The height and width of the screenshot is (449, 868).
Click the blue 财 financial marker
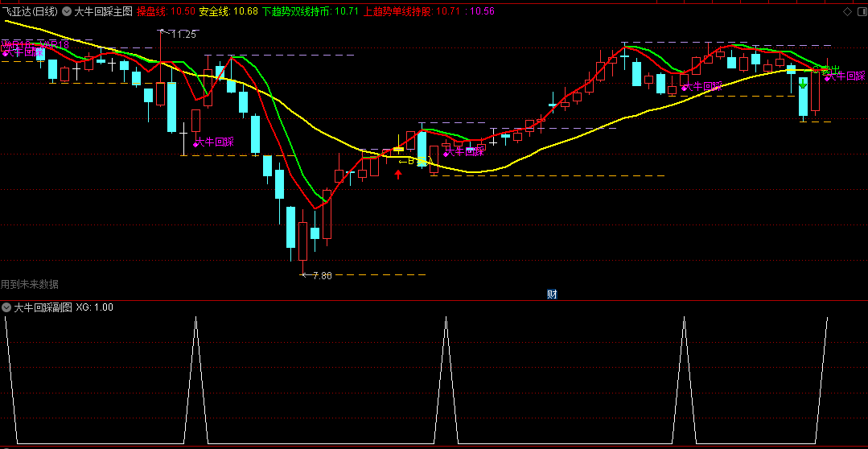552,295
